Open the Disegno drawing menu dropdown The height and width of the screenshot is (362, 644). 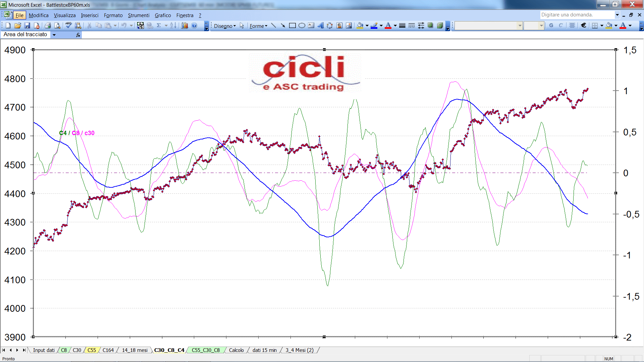click(225, 26)
